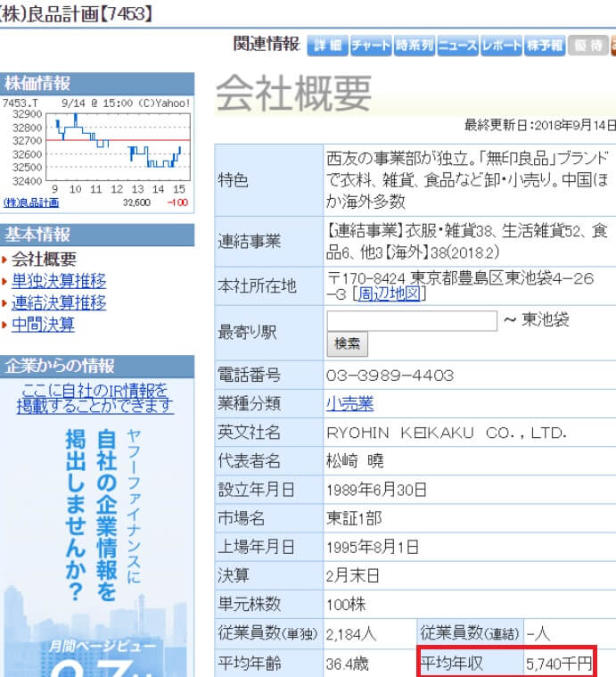
Task: Open 連結決算推移 link
Action: click(x=59, y=302)
